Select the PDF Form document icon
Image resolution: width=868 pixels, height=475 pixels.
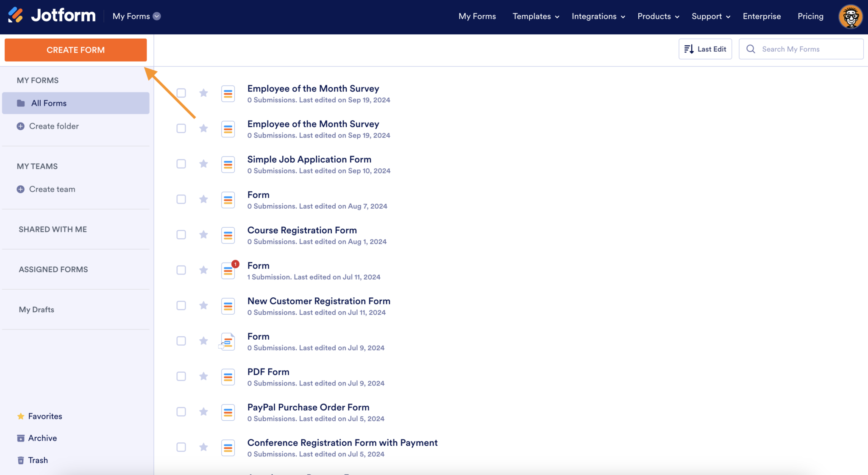[228, 376]
